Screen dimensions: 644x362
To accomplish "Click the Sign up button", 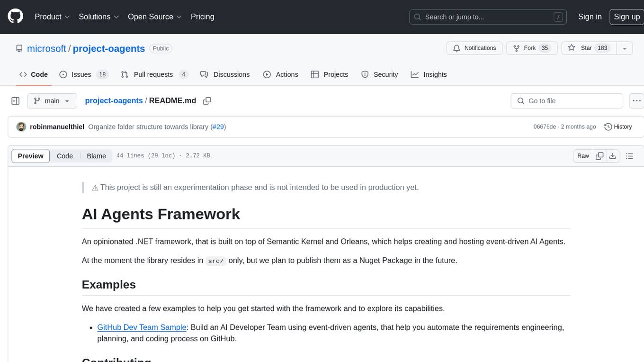I will (x=626, y=17).
